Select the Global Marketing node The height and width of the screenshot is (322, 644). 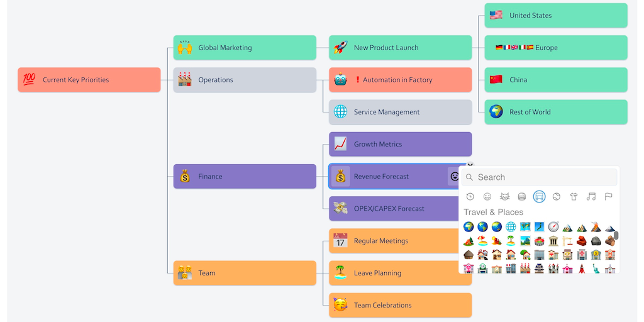(x=245, y=48)
